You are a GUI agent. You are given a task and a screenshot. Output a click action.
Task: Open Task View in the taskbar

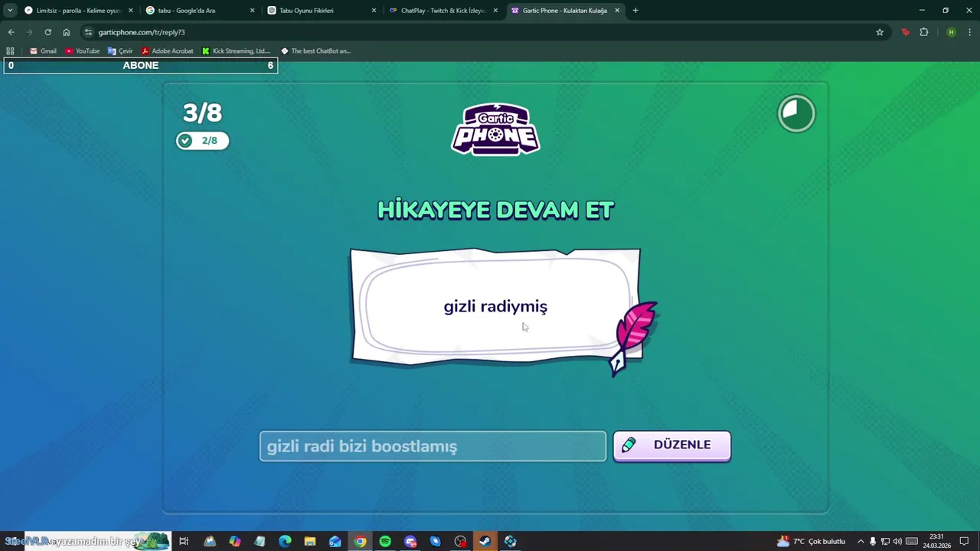(184, 542)
